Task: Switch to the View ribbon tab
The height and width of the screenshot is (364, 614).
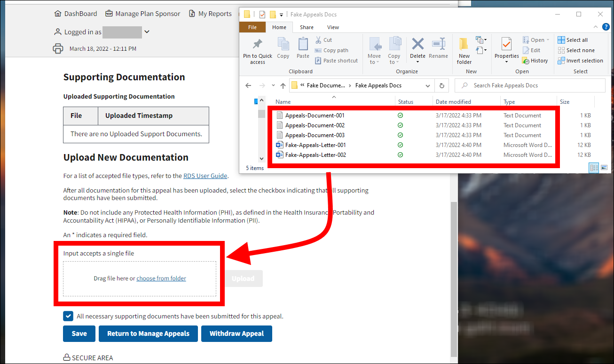Action: coord(333,27)
